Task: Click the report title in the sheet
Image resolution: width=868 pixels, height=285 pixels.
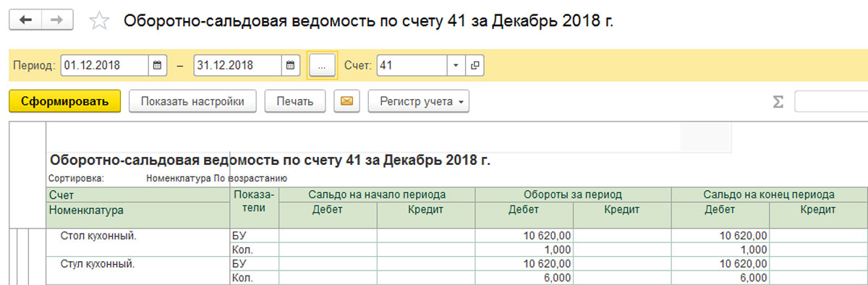Action: coord(269,161)
